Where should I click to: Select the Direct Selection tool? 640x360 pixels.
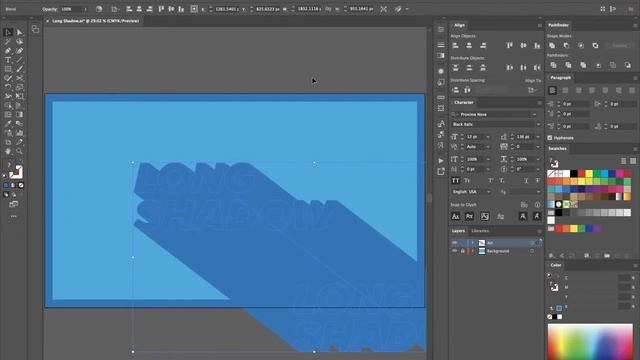tap(20, 32)
